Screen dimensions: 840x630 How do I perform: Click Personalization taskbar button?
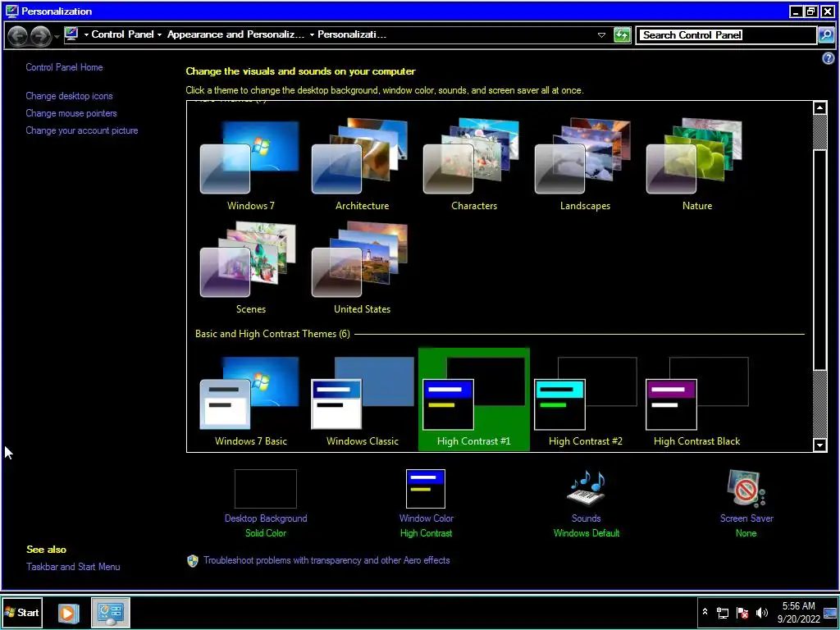pos(111,612)
